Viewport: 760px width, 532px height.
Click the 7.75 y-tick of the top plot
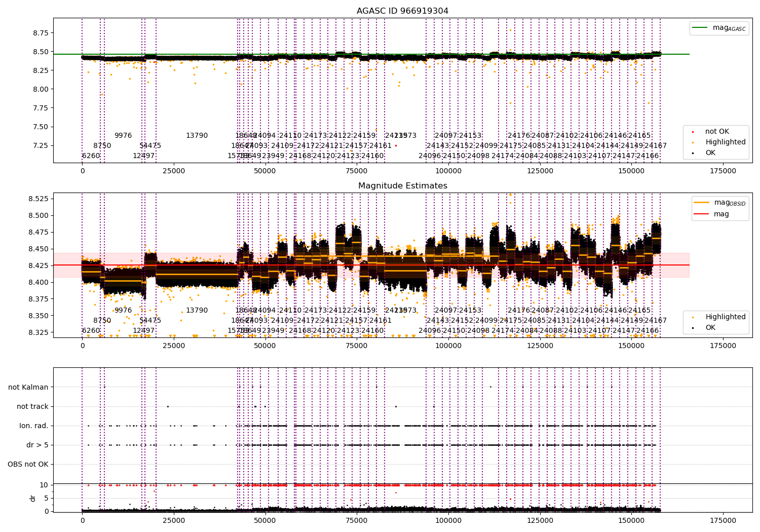point(41,108)
